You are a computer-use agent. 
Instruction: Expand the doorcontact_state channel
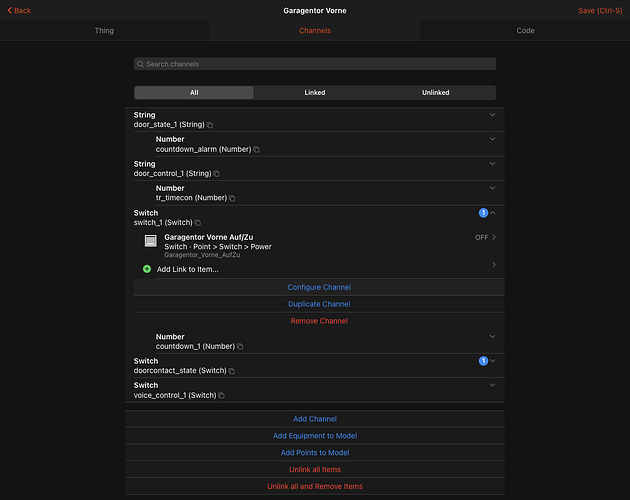tap(493, 361)
